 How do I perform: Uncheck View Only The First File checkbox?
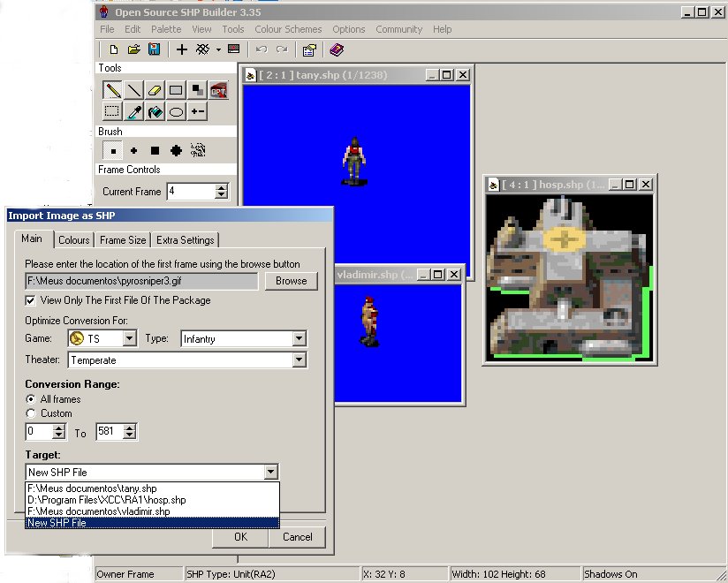(x=31, y=300)
